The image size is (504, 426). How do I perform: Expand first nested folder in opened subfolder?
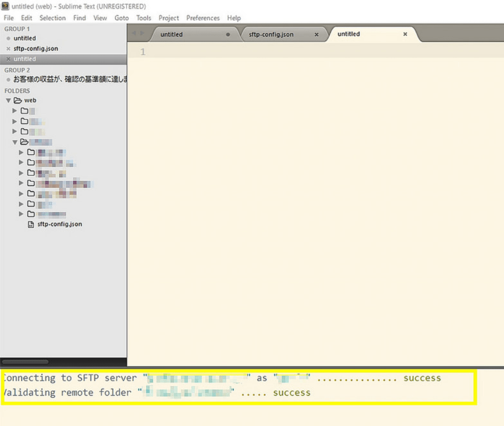21,152
